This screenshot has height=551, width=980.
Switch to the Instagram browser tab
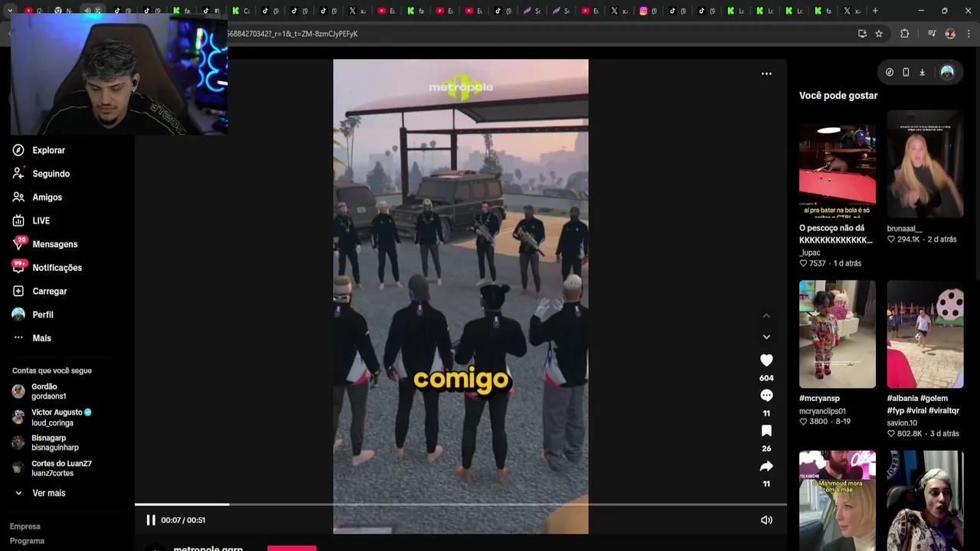[x=648, y=11]
